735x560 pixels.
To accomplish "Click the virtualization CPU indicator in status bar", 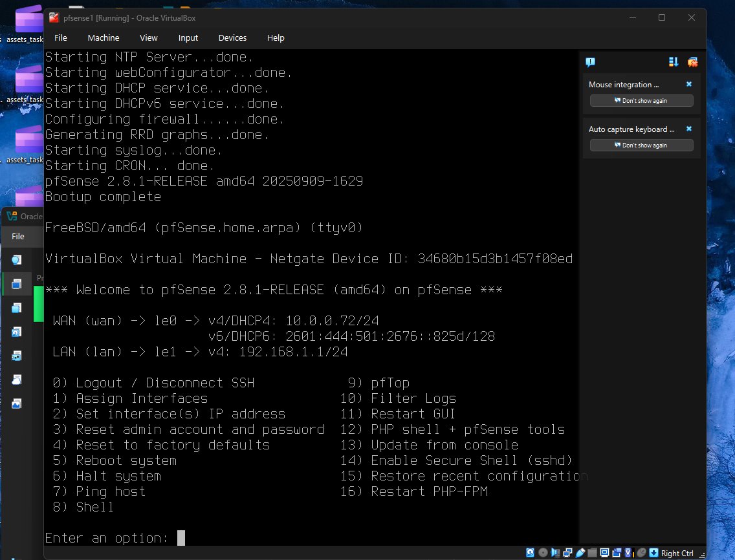I will pos(630,553).
